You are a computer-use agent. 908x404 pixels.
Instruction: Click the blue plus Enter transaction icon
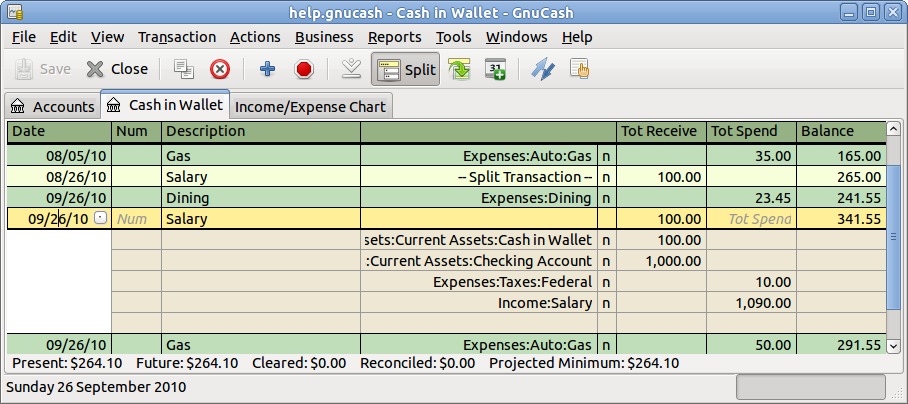click(x=267, y=69)
